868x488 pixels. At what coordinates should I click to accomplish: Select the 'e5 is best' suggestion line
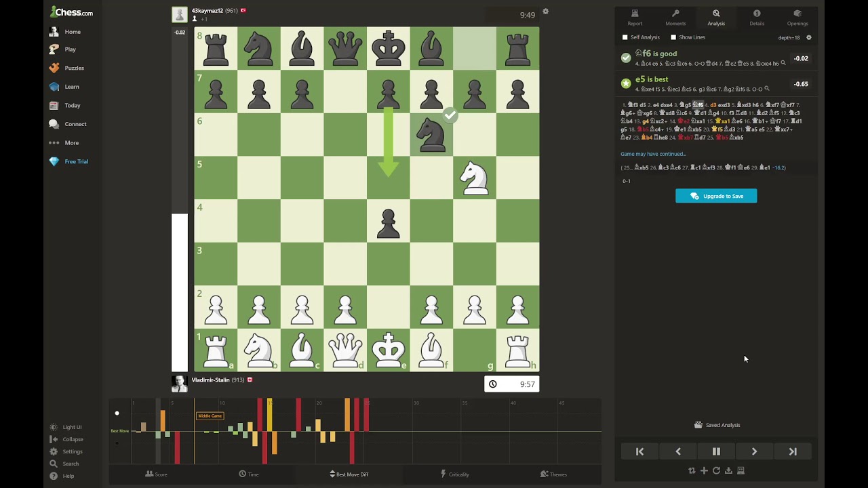pyautogui.click(x=716, y=84)
